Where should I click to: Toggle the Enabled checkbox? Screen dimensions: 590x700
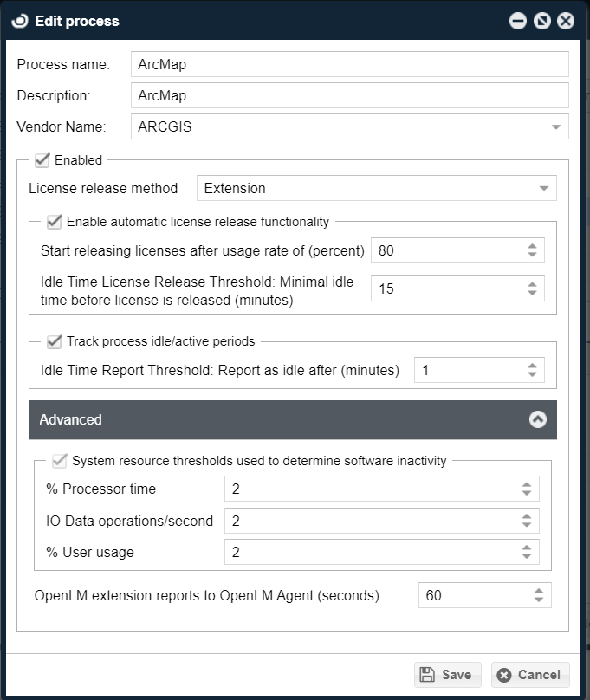tap(42, 160)
